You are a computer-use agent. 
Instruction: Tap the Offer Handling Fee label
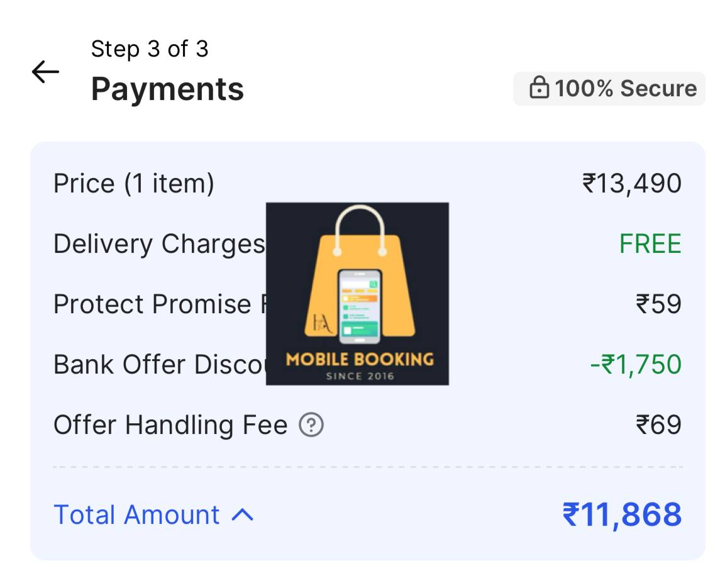pyautogui.click(x=170, y=424)
